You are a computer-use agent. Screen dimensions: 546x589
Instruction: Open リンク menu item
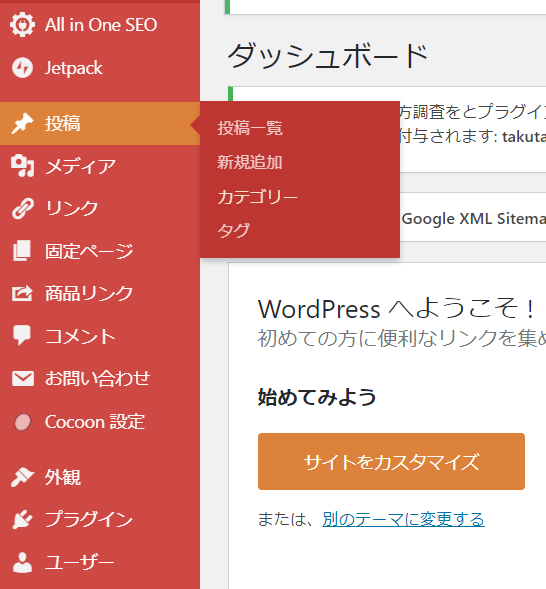100,208
